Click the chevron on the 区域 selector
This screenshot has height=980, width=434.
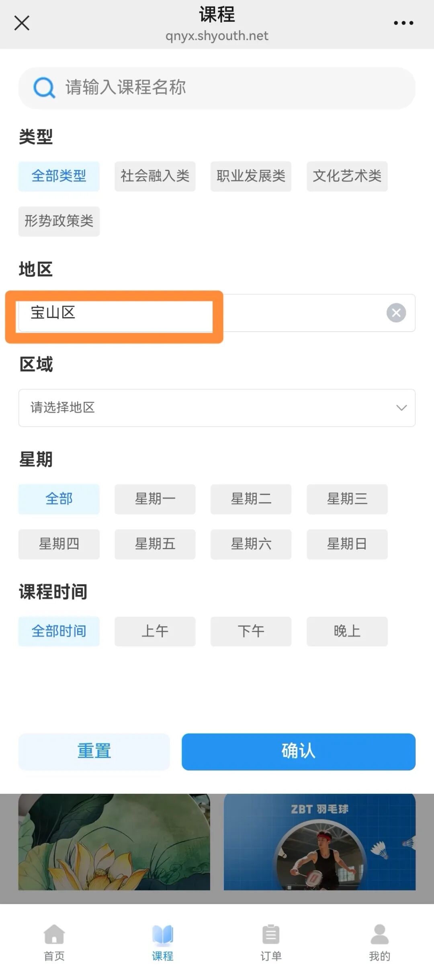click(x=402, y=408)
